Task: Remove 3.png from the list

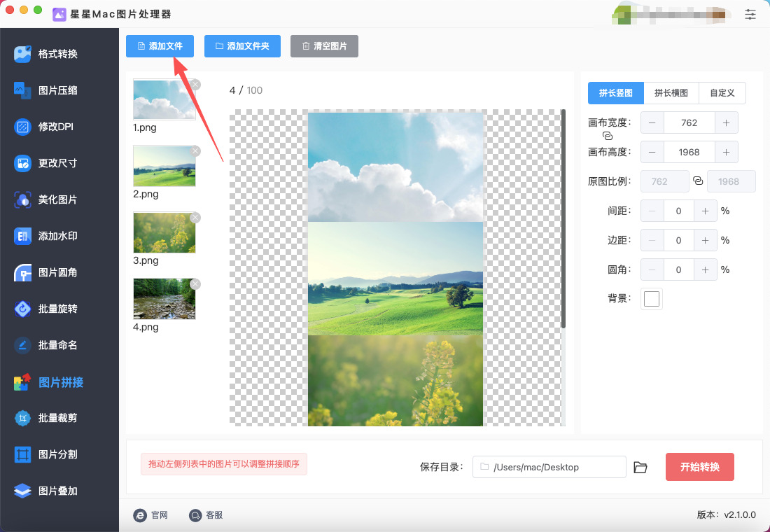Action: [x=195, y=218]
